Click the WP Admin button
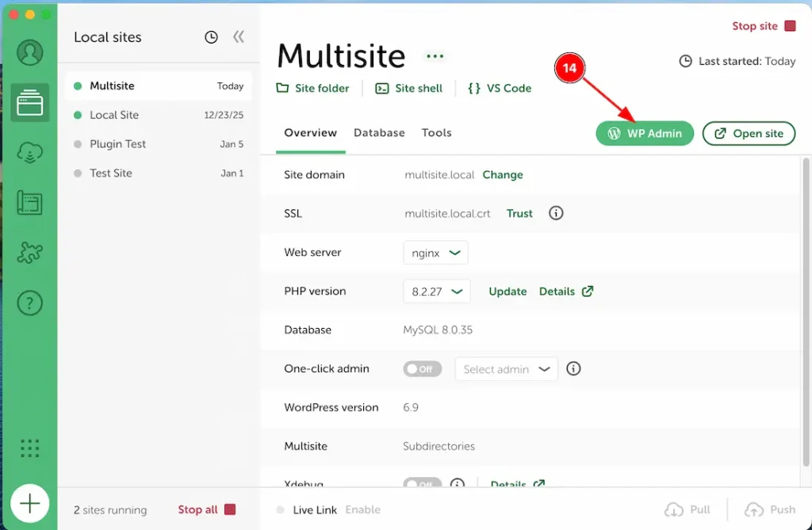This screenshot has height=530, width=812. pyautogui.click(x=645, y=134)
